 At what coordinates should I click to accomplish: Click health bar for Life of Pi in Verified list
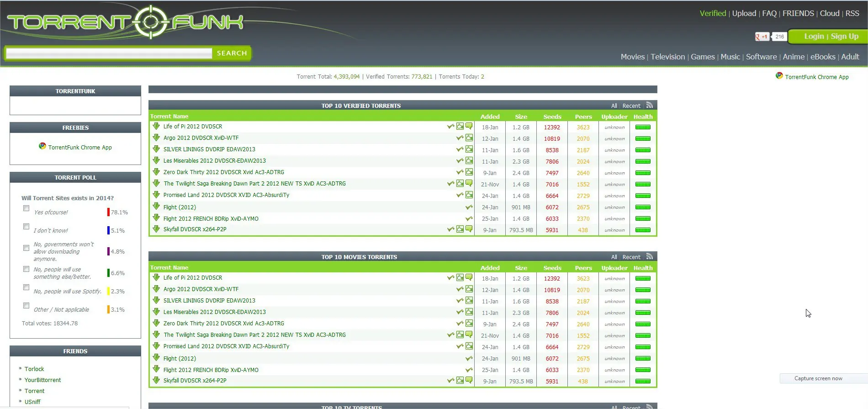pyautogui.click(x=643, y=127)
